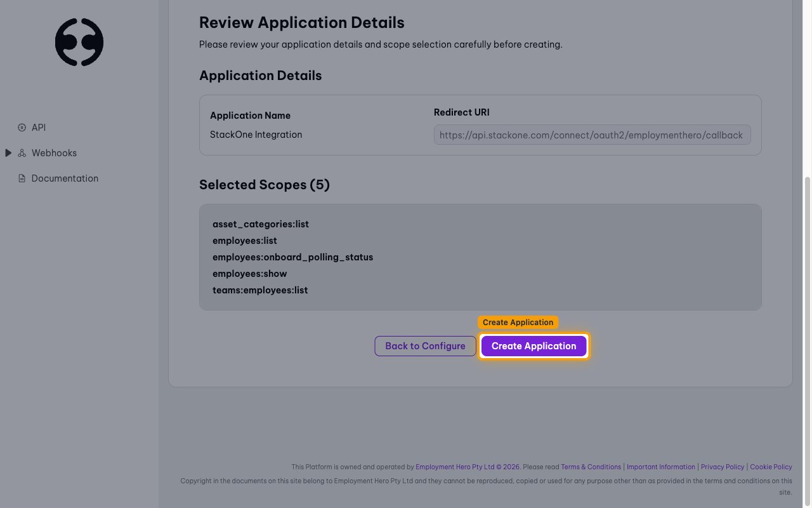Viewport: 812px width, 508px height.
Task: Click the API sidebar icon
Action: (22, 128)
